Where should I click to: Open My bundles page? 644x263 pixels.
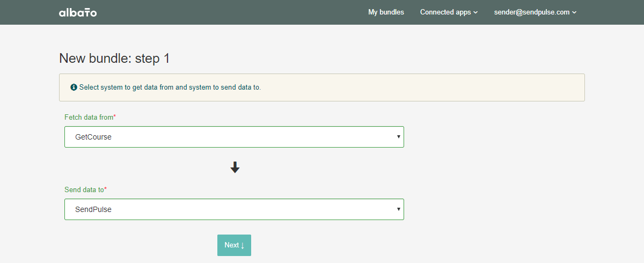point(386,12)
